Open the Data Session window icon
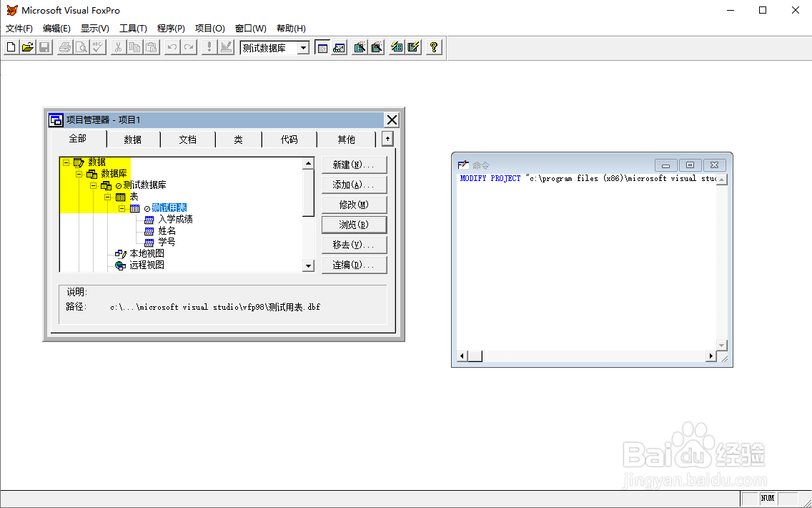The image size is (812, 508). click(339, 47)
